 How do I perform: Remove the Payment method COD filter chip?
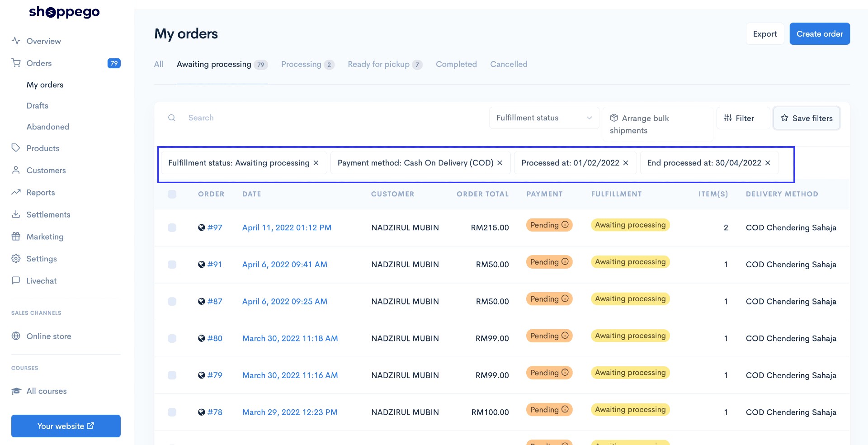pos(500,163)
